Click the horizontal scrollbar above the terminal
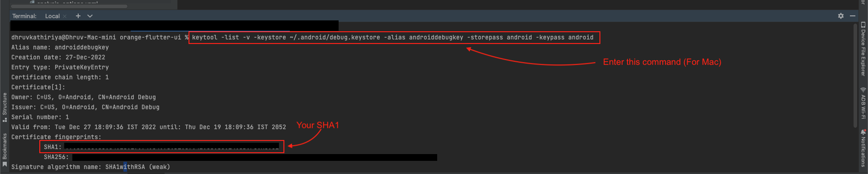 click(69, 6)
